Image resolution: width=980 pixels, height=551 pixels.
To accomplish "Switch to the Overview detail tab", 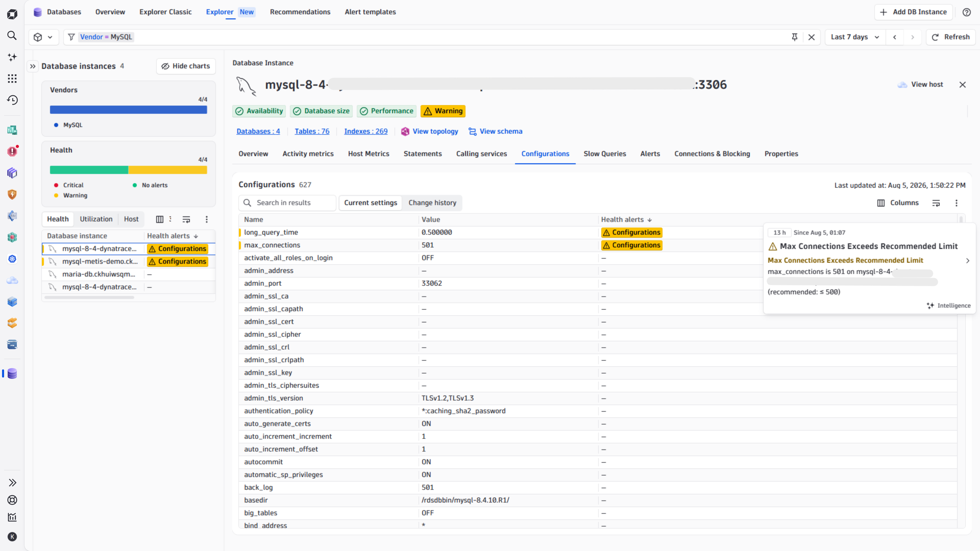I will (x=253, y=154).
